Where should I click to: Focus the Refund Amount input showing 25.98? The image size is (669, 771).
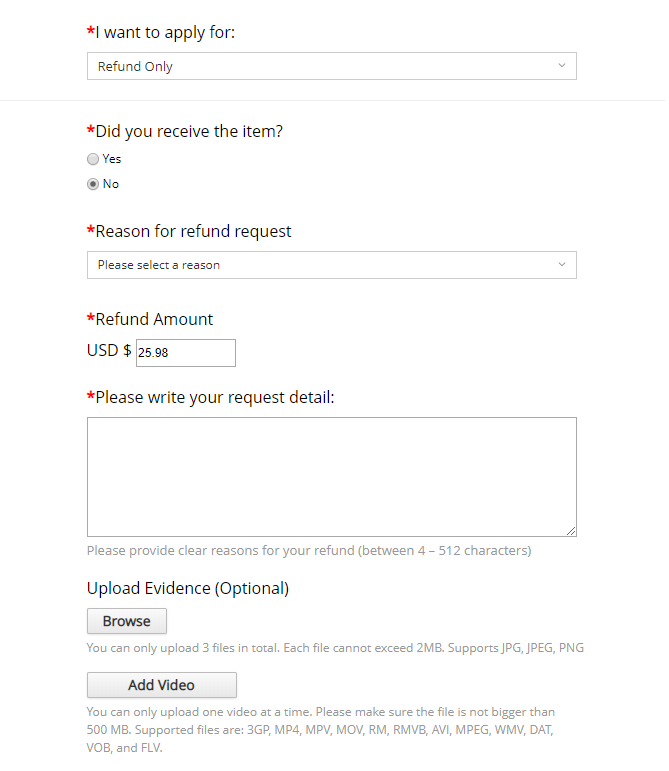[186, 353]
